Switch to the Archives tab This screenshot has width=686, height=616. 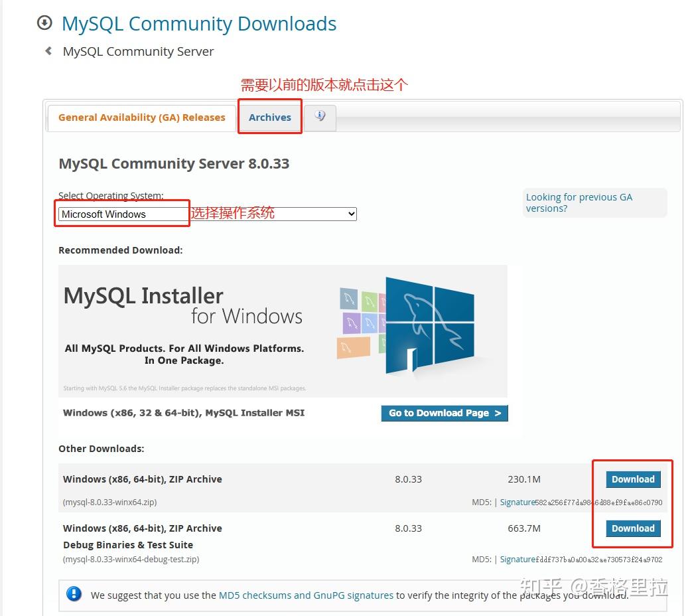coord(269,117)
